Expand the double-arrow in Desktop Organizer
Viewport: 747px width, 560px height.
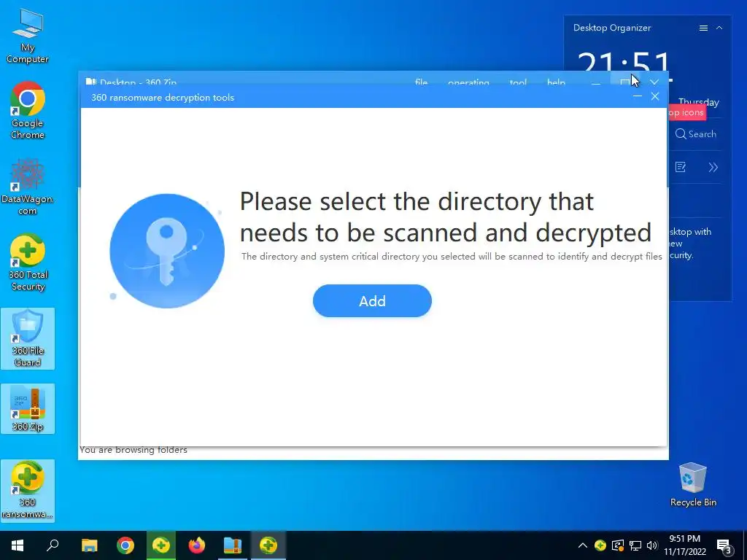(x=713, y=167)
